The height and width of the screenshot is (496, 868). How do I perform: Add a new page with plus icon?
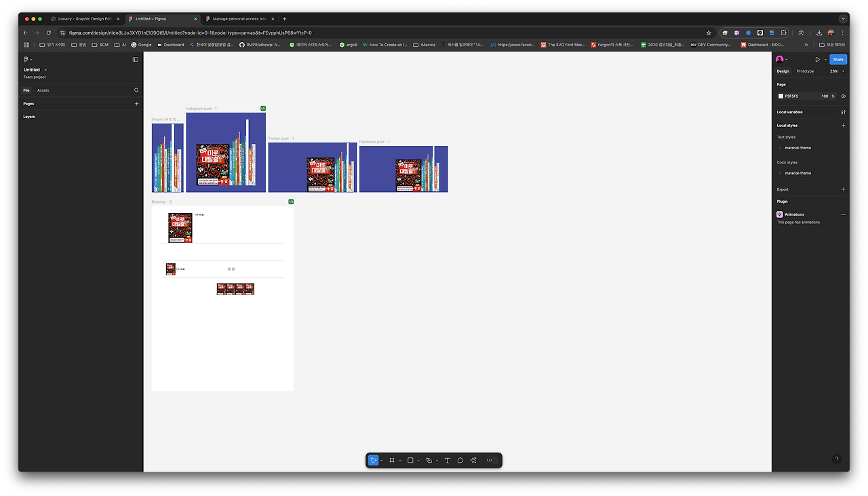point(136,104)
